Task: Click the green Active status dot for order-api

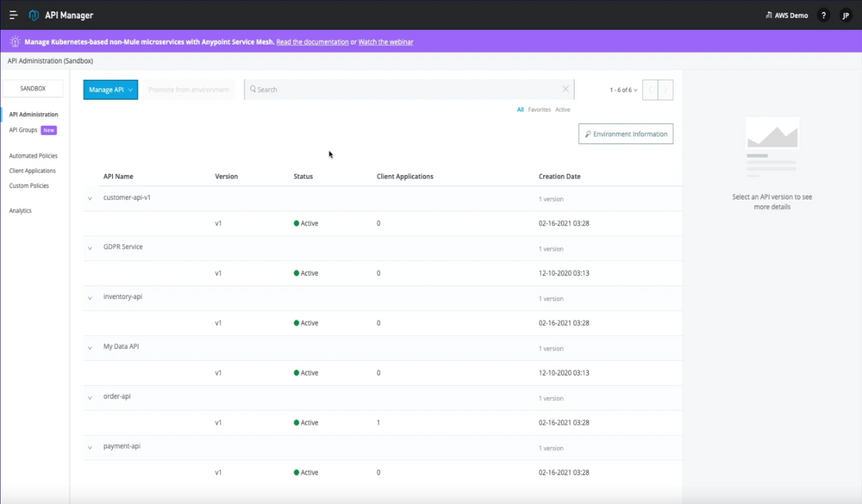Action: [297, 422]
